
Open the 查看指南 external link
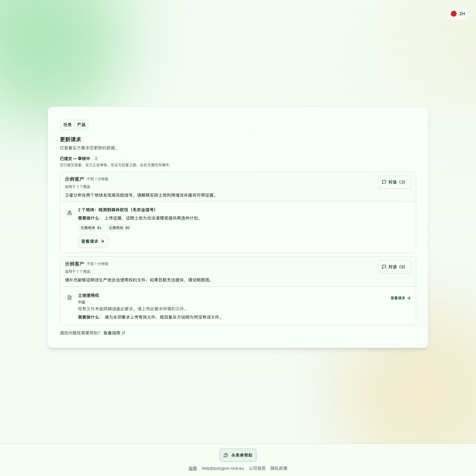(114, 333)
